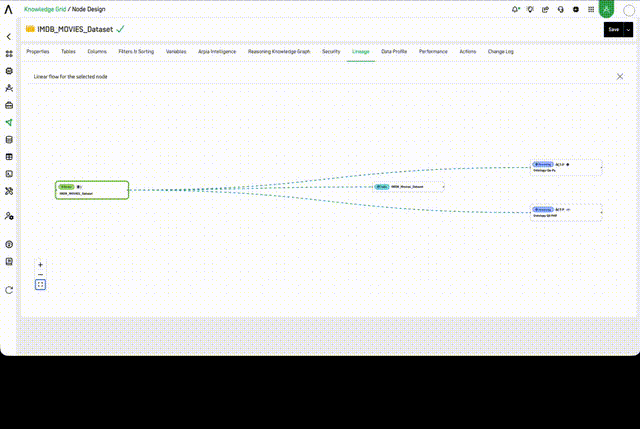Viewport: 640px width, 429px height.
Task: Fit lineage graph to view
Action: pos(40,285)
